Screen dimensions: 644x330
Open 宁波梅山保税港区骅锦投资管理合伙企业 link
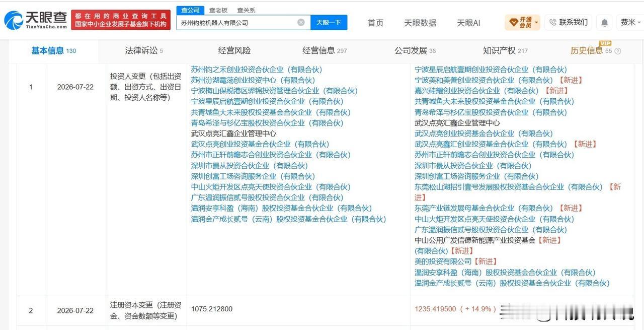(274, 91)
